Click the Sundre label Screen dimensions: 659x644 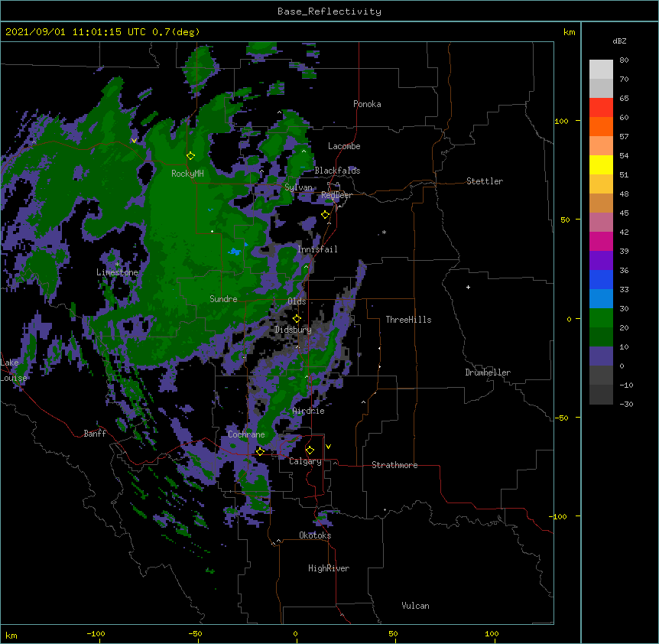[223, 299]
